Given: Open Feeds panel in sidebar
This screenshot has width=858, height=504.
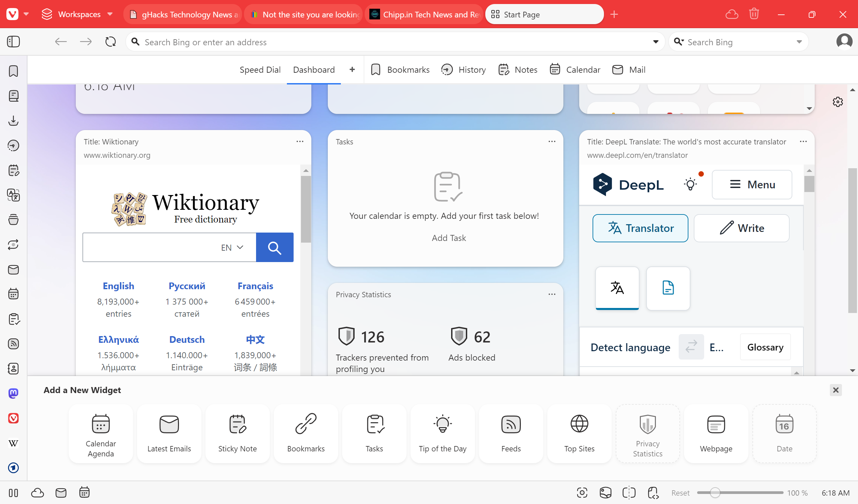Looking at the screenshot, I should [x=13, y=344].
